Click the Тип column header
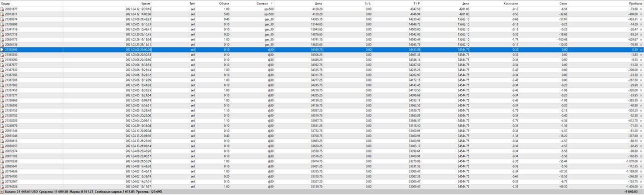 click(x=192, y=3)
